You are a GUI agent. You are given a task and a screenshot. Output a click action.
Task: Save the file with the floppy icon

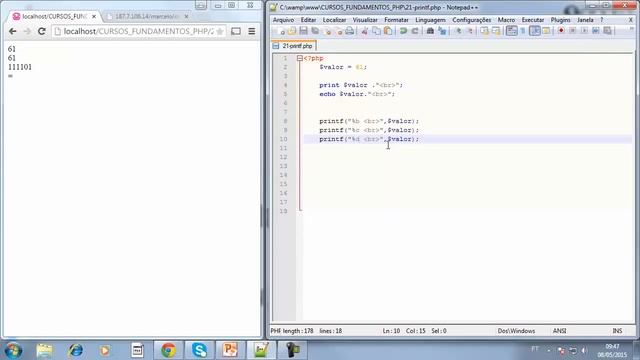[303, 31]
